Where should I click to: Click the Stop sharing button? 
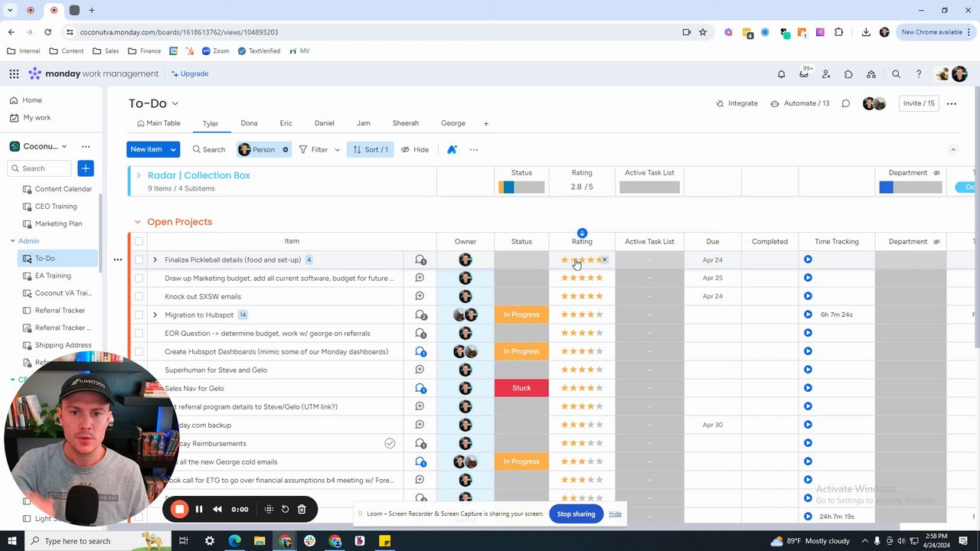pyautogui.click(x=576, y=514)
